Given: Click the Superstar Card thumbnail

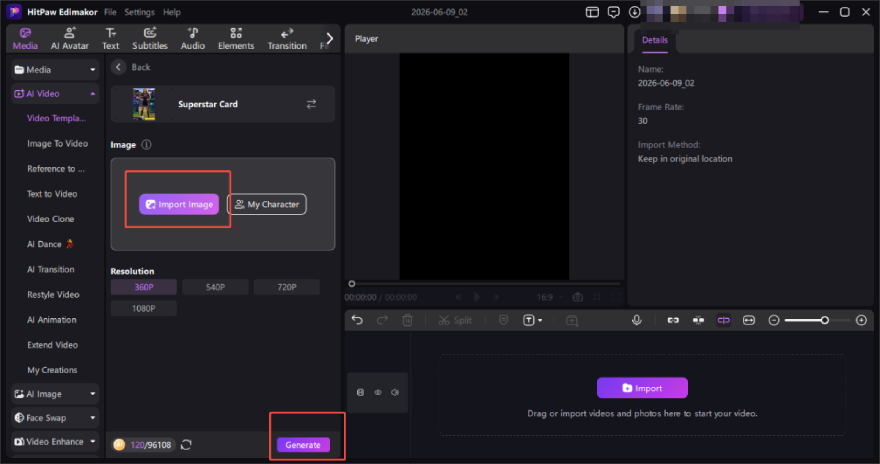Looking at the screenshot, I should pyautogui.click(x=144, y=104).
